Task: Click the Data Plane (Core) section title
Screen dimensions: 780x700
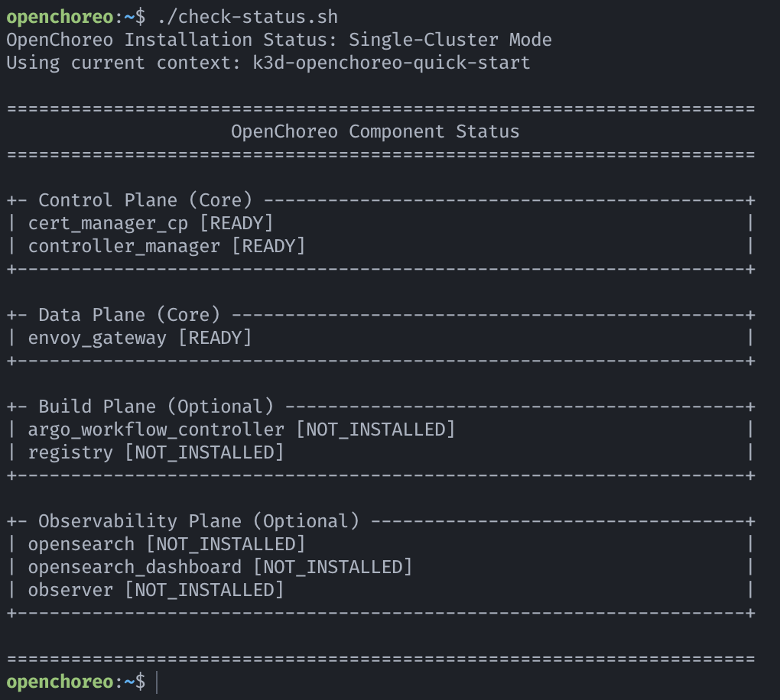Action: 130,314
